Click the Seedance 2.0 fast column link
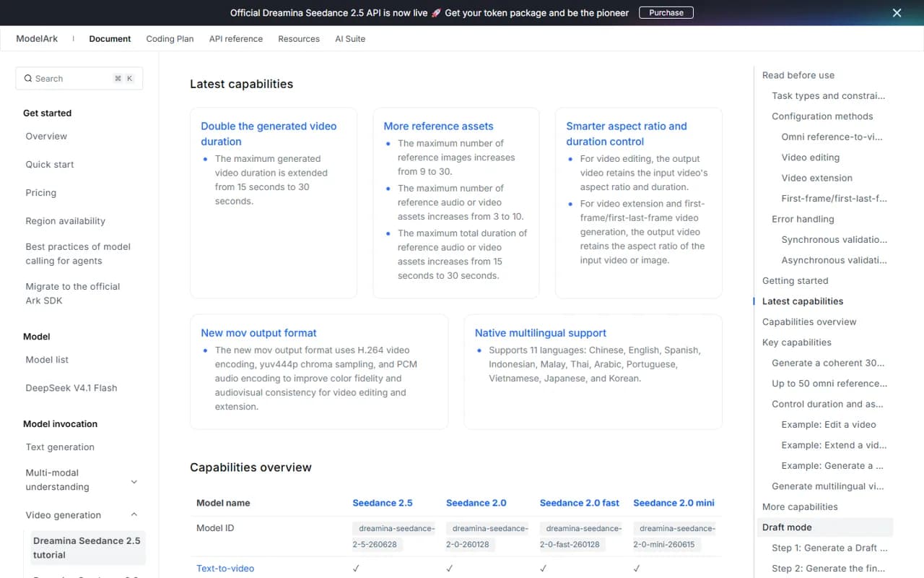Image resolution: width=924 pixels, height=578 pixels. tap(580, 503)
